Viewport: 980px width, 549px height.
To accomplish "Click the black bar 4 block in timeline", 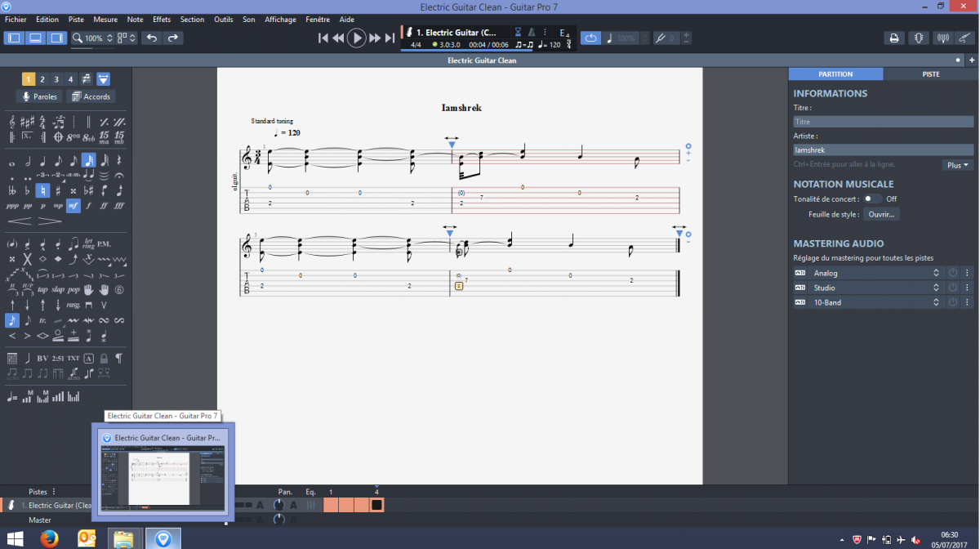I will click(376, 505).
